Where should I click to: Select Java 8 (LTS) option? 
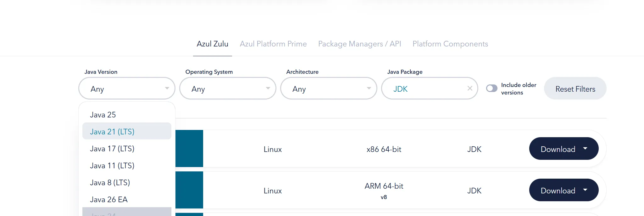pyautogui.click(x=110, y=183)
